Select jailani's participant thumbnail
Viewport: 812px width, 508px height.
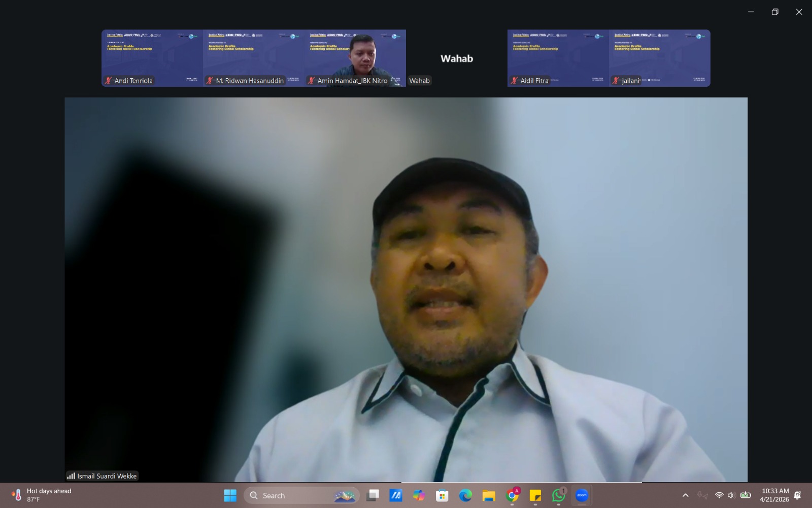(x=659, y=58)
